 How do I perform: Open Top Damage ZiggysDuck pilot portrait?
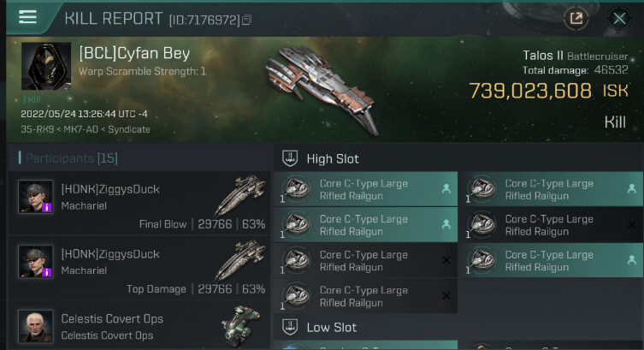coord(36,261)
